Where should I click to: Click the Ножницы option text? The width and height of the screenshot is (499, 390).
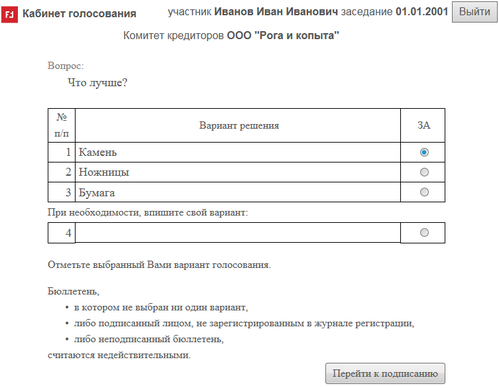[104, 172]
